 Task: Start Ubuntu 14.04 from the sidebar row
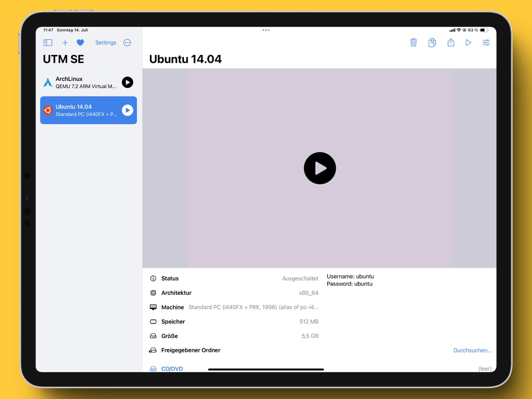tap(127, 110)
